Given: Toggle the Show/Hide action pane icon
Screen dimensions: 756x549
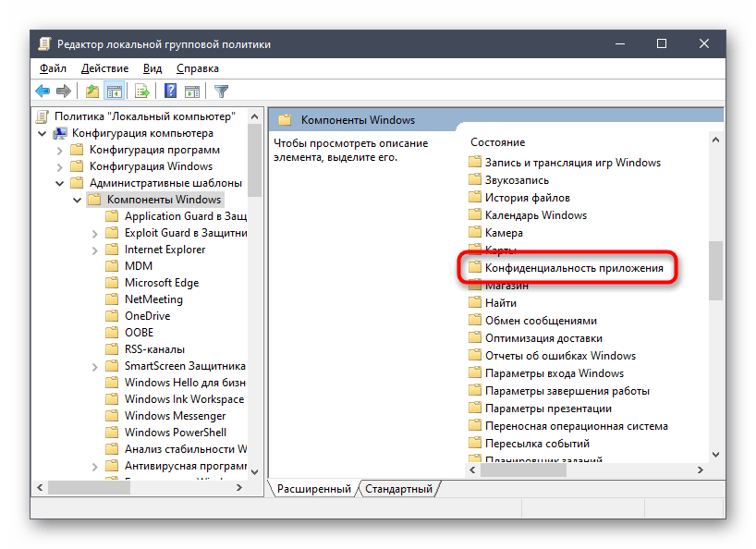Looking at the screenshot, I should pyautogui.click(x=190, y=91).
